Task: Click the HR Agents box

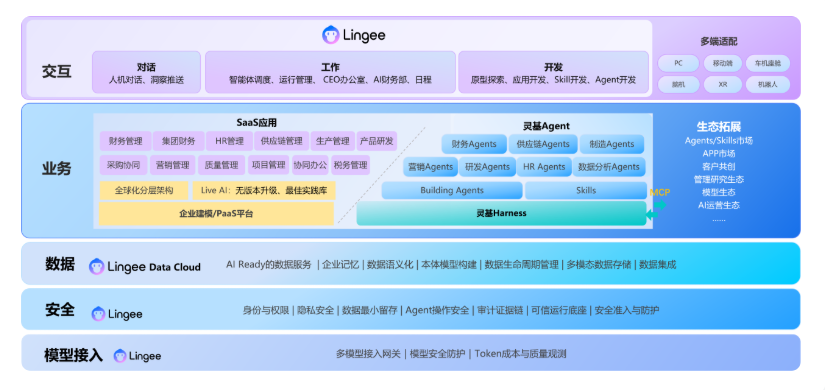Action: [544, 167]
